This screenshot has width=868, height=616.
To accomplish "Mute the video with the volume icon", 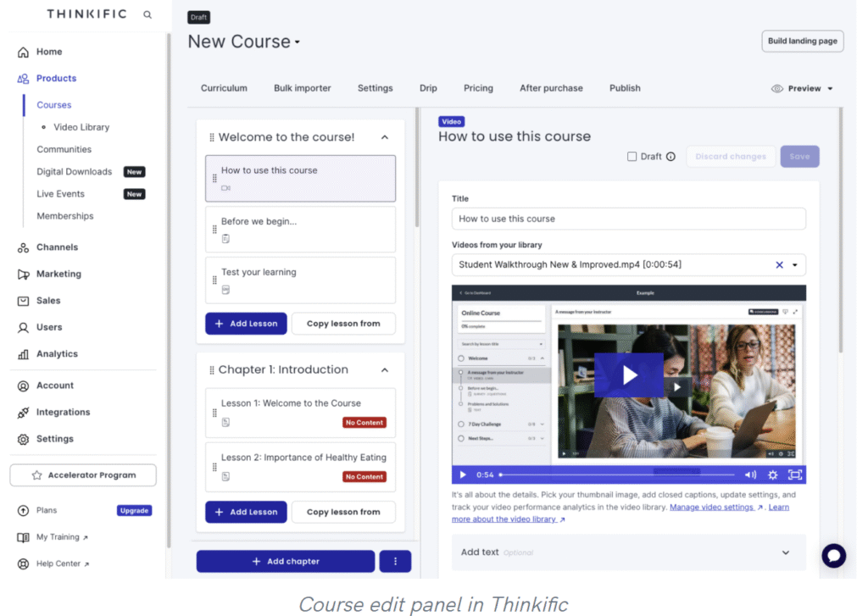I will (751, 474).
